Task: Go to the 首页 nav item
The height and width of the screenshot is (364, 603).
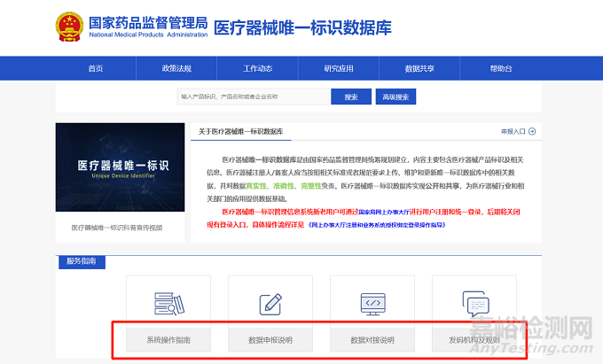Action: [96, 68]
